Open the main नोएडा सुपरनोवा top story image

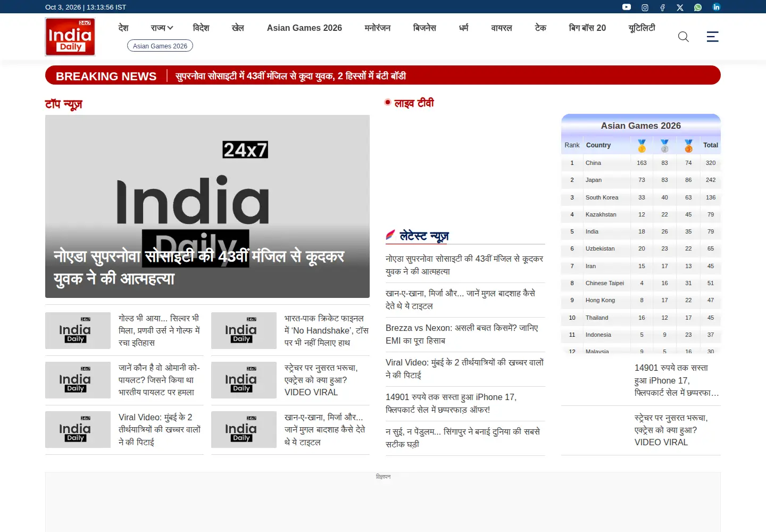coord(207,206)
